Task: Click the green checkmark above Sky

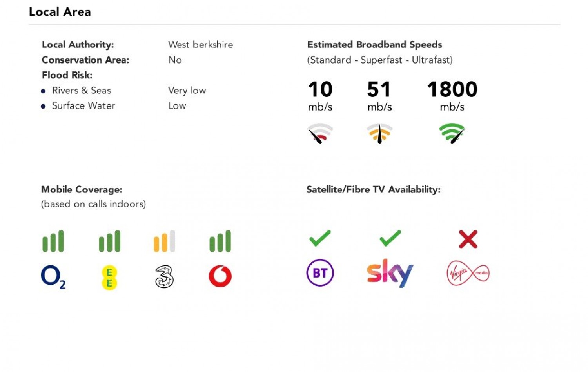Action: (390, 238)
